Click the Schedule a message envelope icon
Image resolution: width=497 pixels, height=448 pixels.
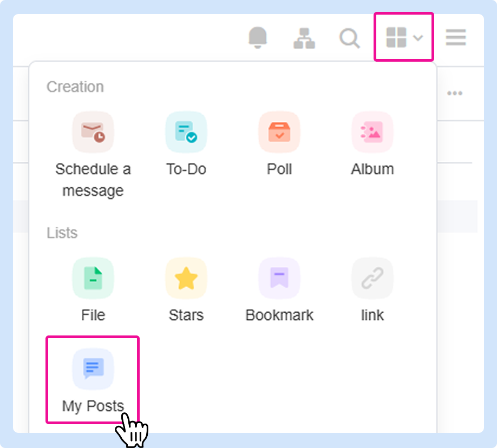pos(93,132)
